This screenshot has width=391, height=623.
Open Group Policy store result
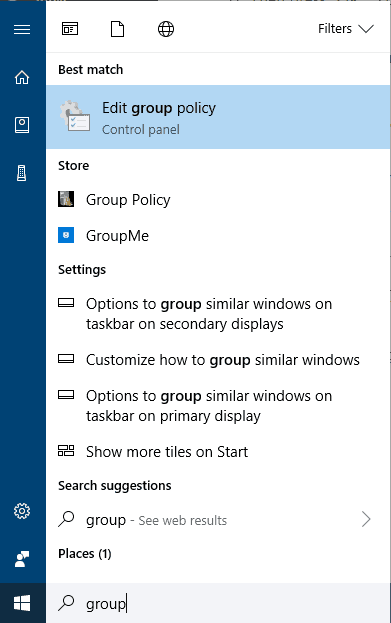218,199
